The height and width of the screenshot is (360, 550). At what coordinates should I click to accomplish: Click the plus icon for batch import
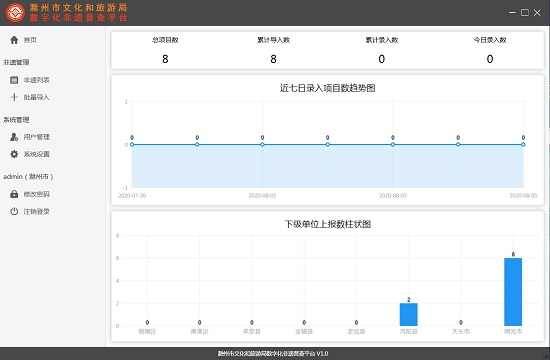(x=14, y=97)
